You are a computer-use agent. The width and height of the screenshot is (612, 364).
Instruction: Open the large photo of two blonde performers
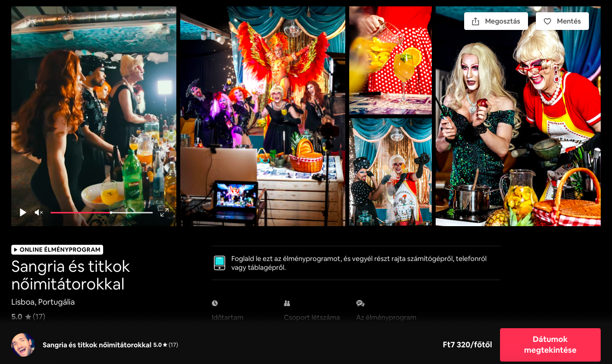click(518, 116)
